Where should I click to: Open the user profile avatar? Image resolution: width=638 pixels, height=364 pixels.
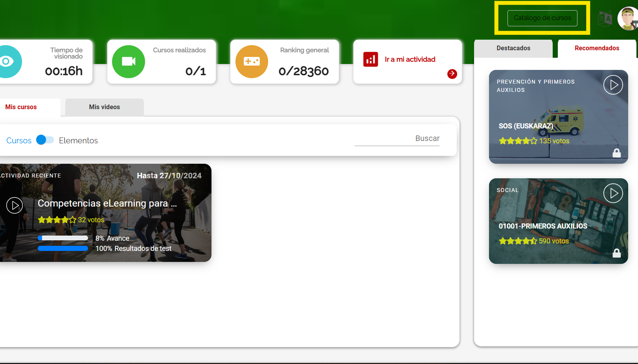[627, 18]
